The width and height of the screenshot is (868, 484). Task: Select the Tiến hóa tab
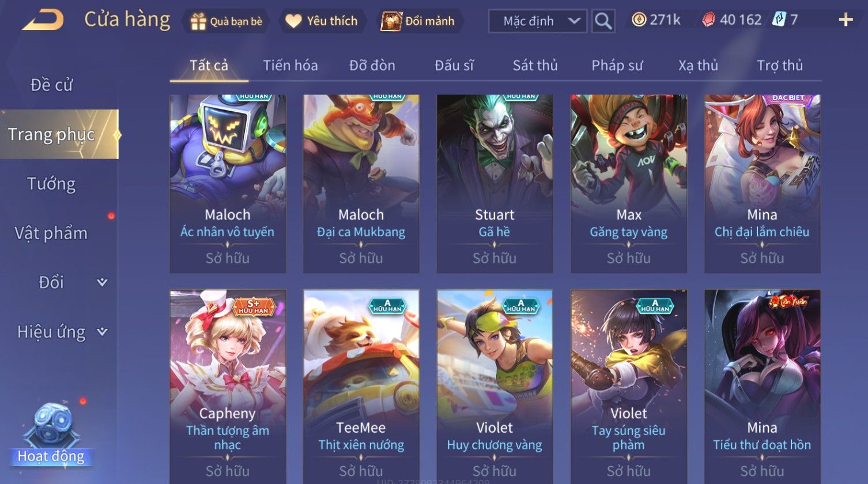290,66
